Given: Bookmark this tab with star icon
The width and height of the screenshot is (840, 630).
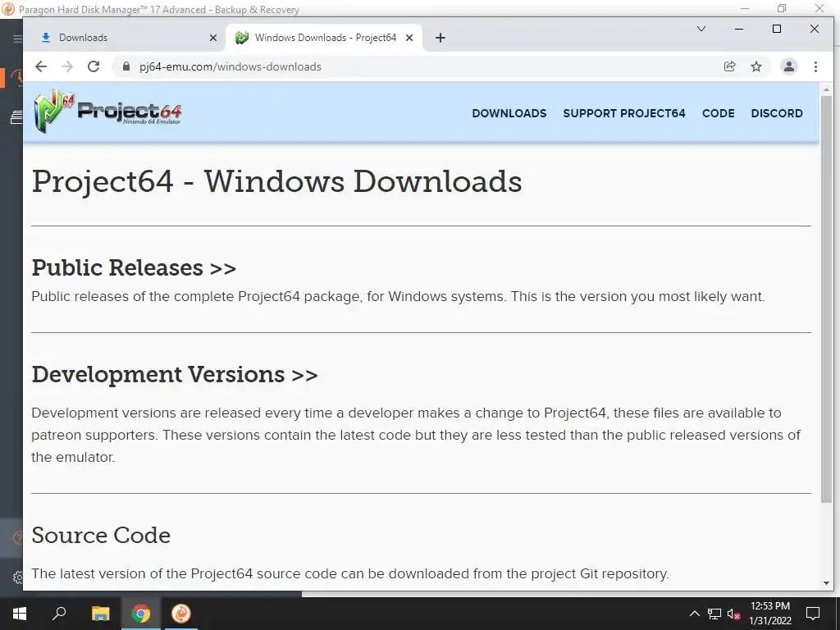Looking at the screenshot, I should click(756, 66).
